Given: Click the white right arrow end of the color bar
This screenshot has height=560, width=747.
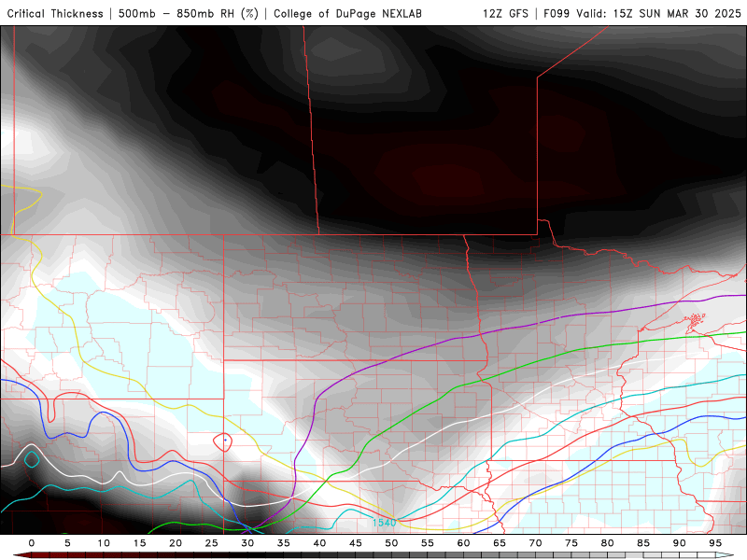Looking at the screenshot, I should pyautogui.click(x=725, y=555).
